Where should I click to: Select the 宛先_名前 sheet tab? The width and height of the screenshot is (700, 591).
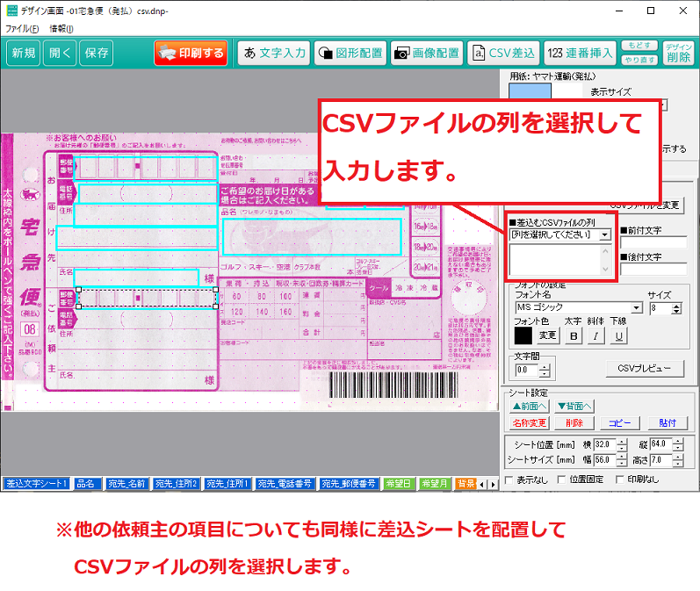click(x=126, y=484)
